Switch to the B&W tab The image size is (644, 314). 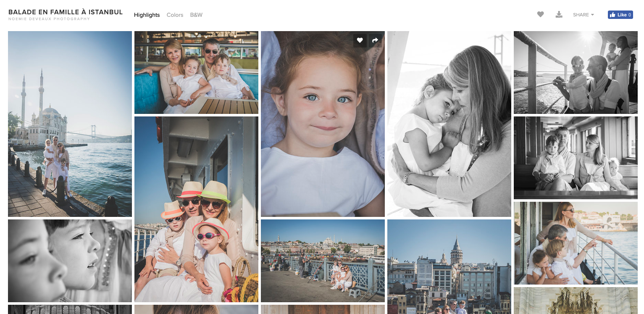(196, 15)
